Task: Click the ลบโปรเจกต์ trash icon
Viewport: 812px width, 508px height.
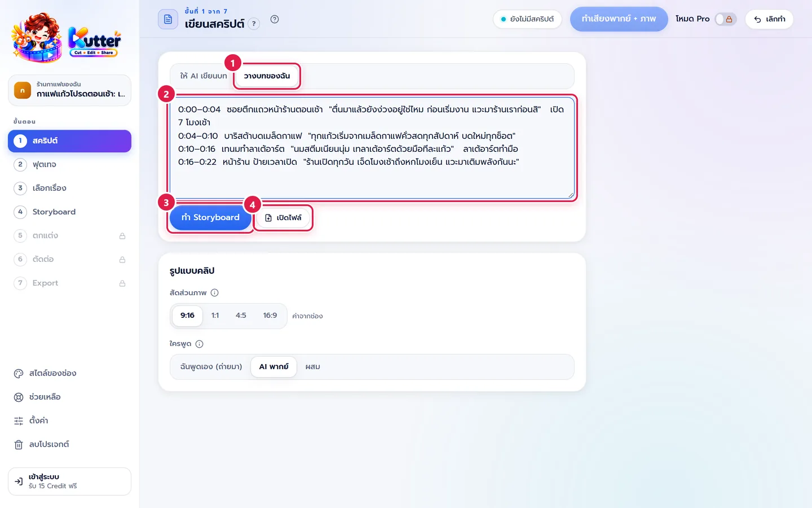Action: [x=19, y=444]
